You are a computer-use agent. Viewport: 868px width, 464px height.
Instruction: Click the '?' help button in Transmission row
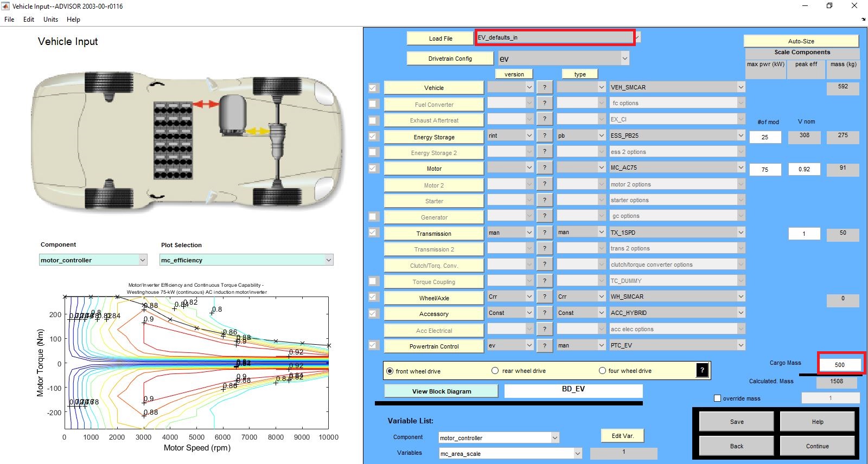coord(544,232)
